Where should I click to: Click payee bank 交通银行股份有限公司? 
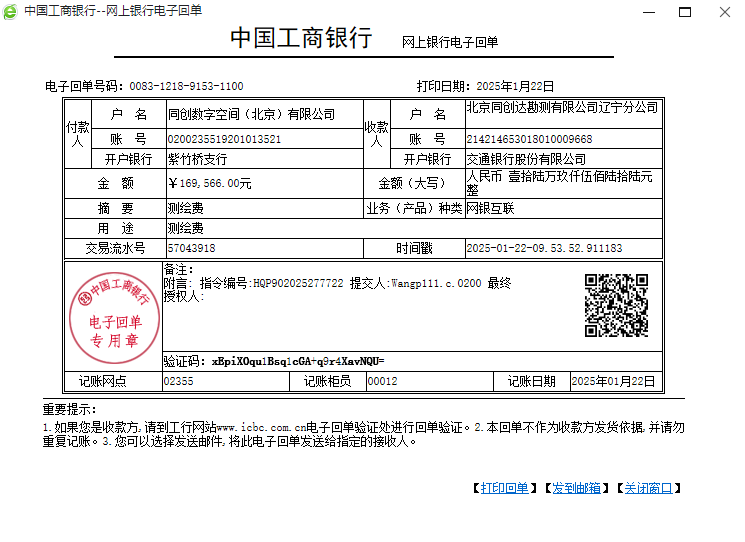(x=526, y=159)
